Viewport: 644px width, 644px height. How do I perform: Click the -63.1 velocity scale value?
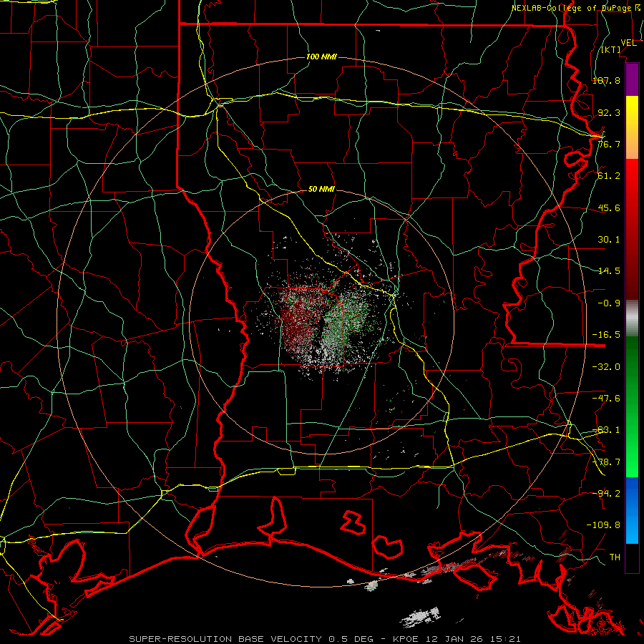[x=606, y=430]
